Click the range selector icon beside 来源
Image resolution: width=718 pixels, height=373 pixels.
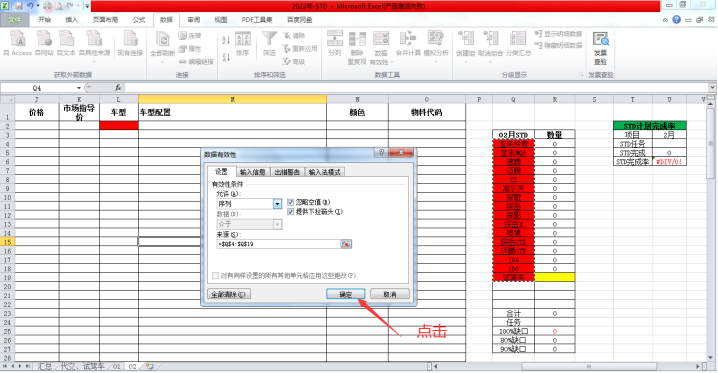tap(346, 244)
